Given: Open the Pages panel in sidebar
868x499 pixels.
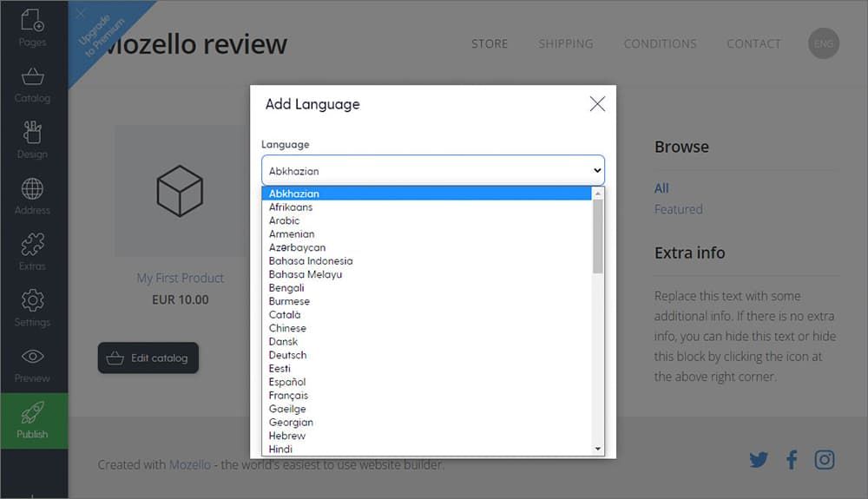Looking at the screenshot, I should (32, 28).
